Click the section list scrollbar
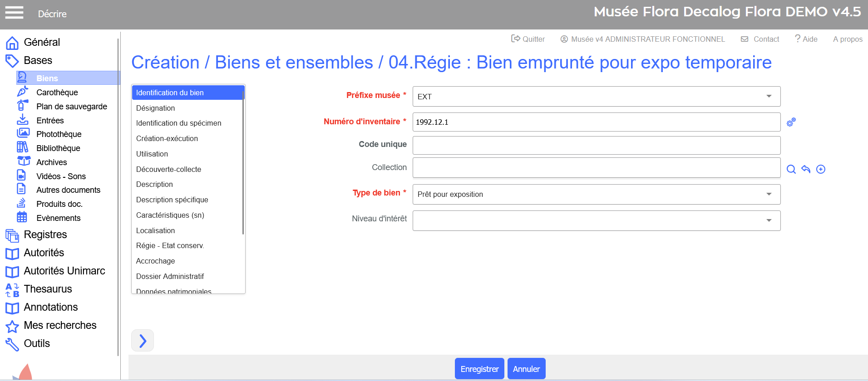This screenshot has height=381, width=868. 243,162
